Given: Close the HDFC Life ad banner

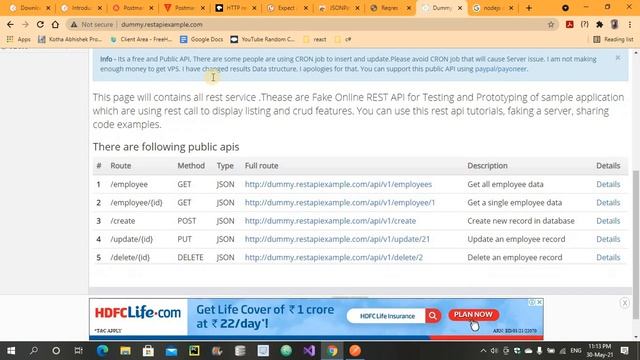Looking at the screenshot, I should 539,302.
